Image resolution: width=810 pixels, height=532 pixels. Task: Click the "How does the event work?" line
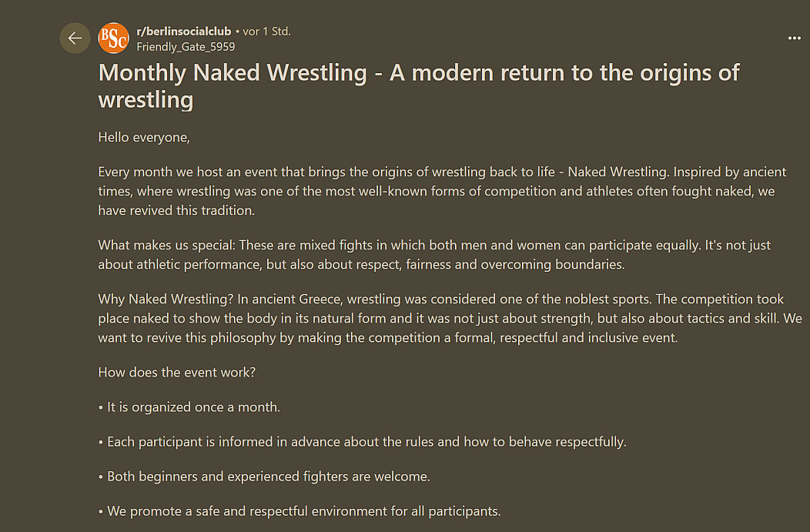click(177, 372)
